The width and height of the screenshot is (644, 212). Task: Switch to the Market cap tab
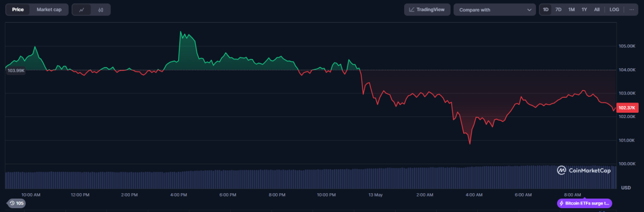click(x=49, y=10)
